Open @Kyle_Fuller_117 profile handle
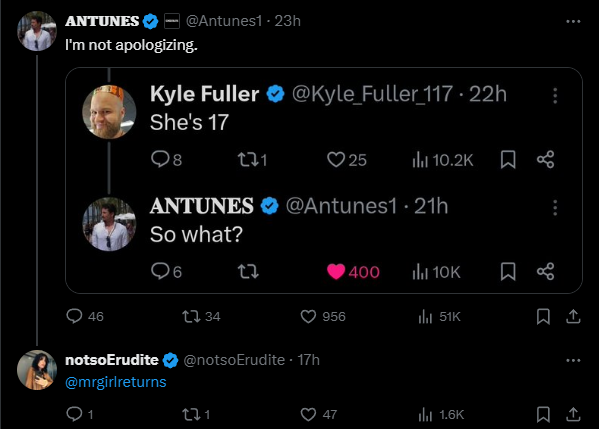The height and width of the screenshot is (429, 599). tap(372, 94)
